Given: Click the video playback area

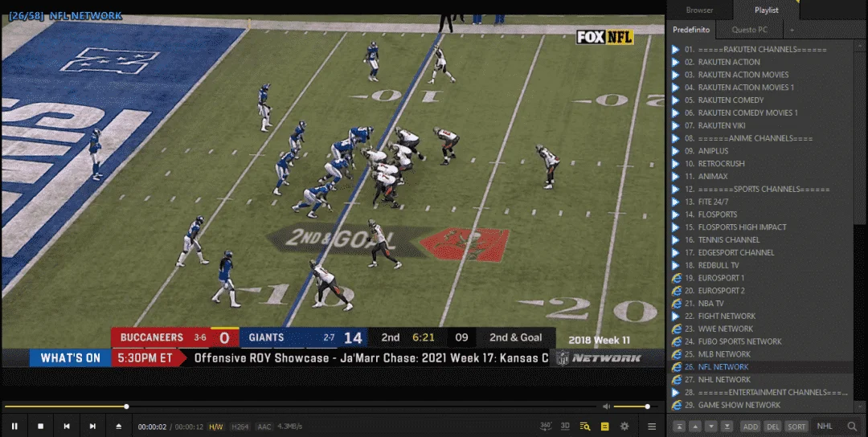Looking at the screenshot, I should 333,191.
